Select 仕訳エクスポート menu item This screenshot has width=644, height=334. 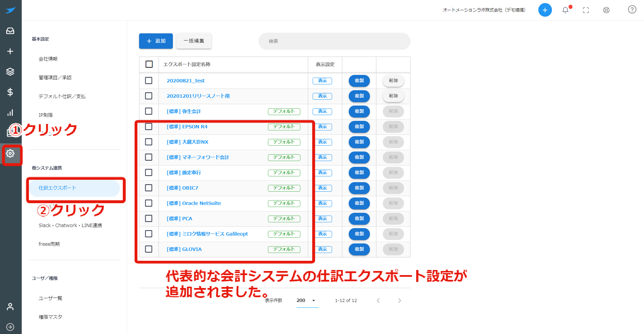pyautogui.click(x=74, y=188)
